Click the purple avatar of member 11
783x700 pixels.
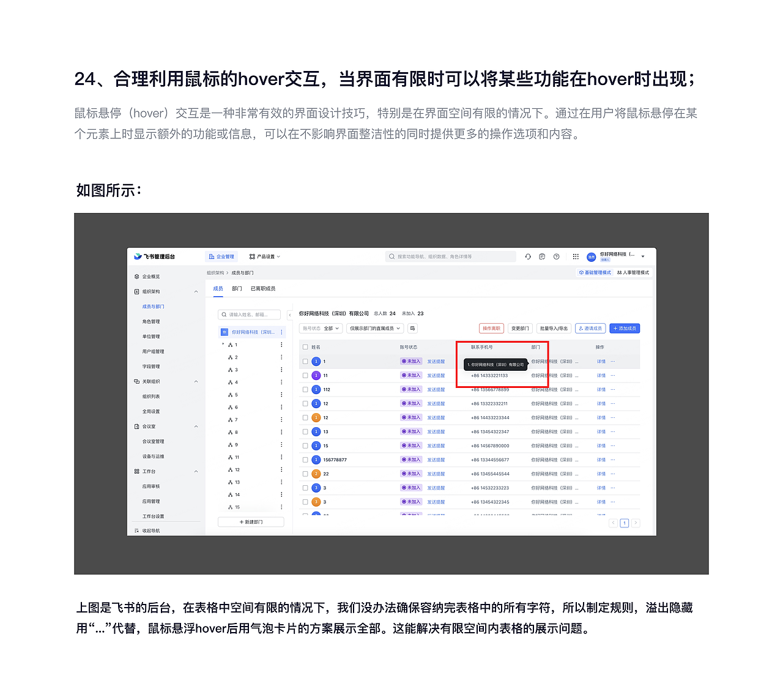tap(316, 376)
